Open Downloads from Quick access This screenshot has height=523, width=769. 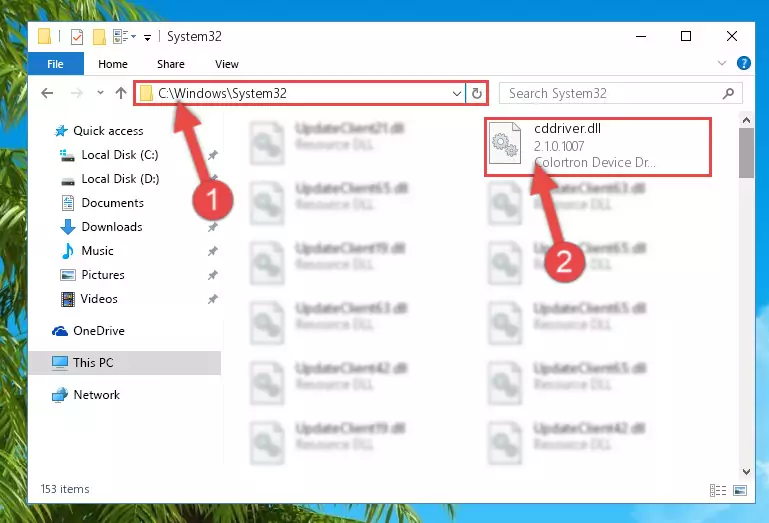tap(112, 227)
